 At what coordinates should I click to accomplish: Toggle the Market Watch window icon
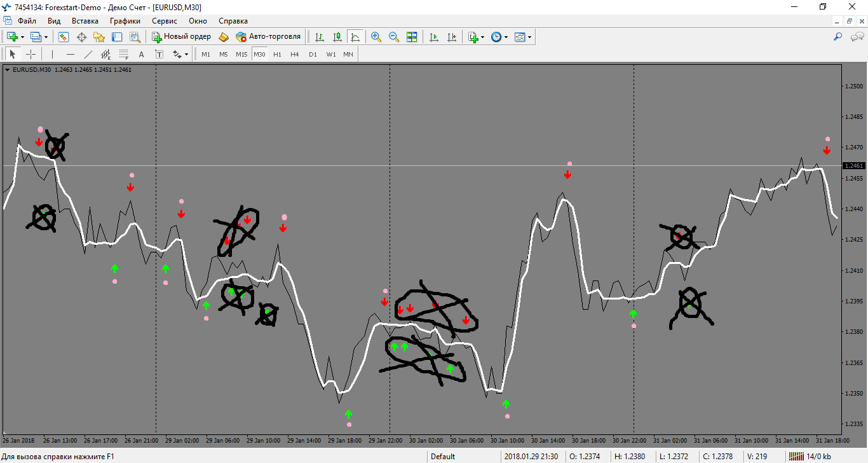[64, 37]
